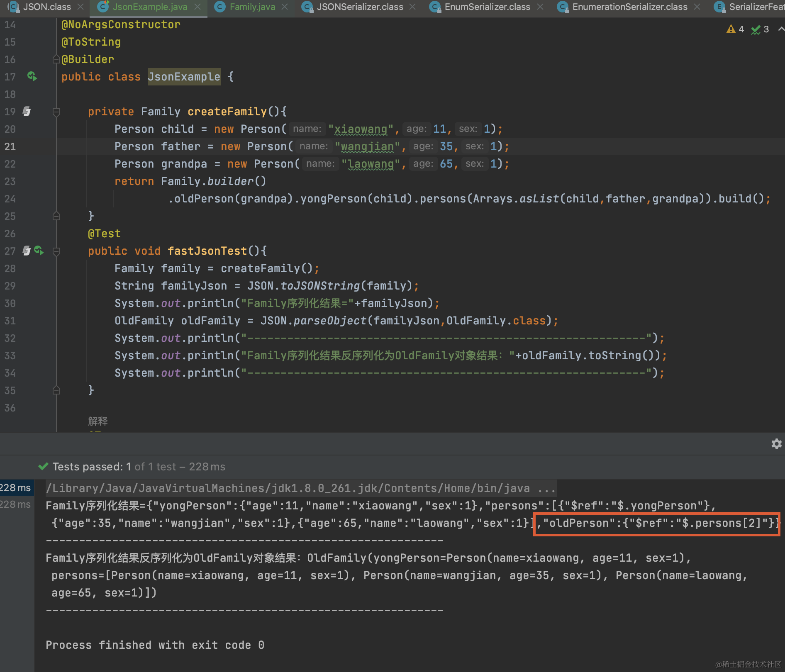Switch to the JSON.class tab

[46, 7]
